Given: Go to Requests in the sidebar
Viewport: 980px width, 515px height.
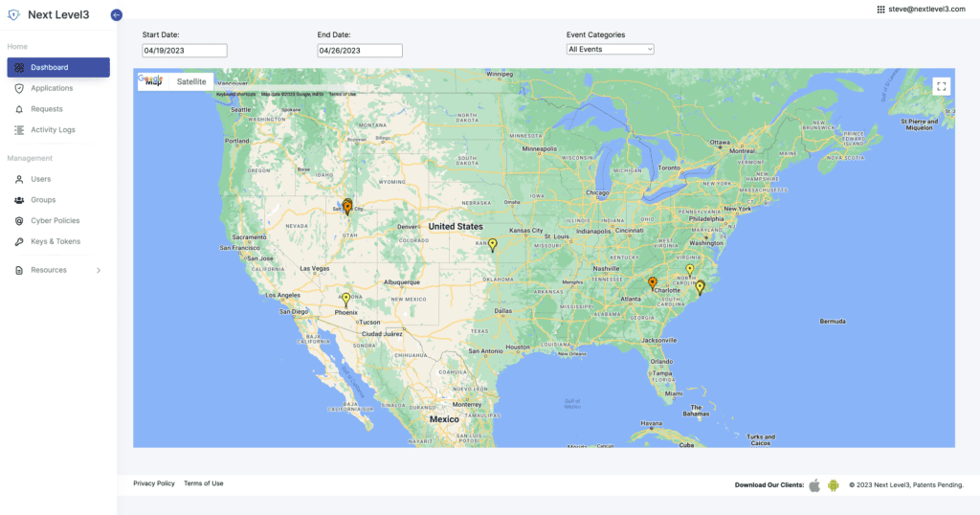Looking at the screenshot, I should pyautogui.click(x=47, y=109).
